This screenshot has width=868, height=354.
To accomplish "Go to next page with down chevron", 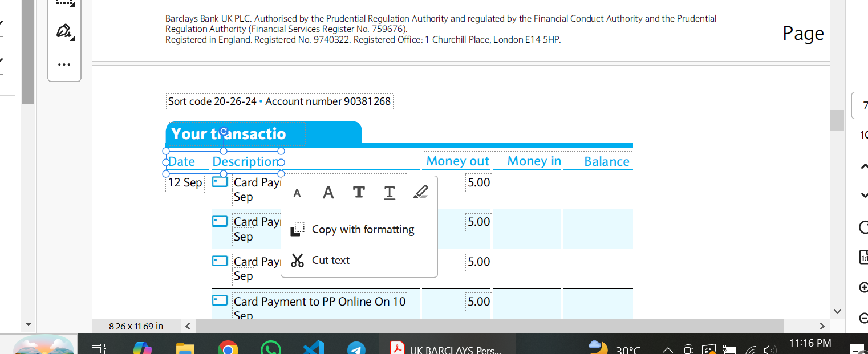I will (x=863, y=195).
